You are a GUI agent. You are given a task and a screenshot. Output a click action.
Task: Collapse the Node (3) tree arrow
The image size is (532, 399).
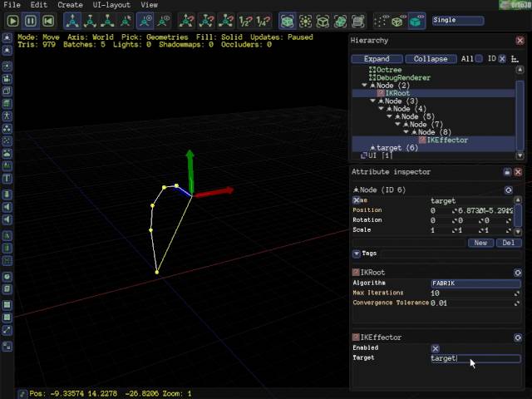[372, 101]
